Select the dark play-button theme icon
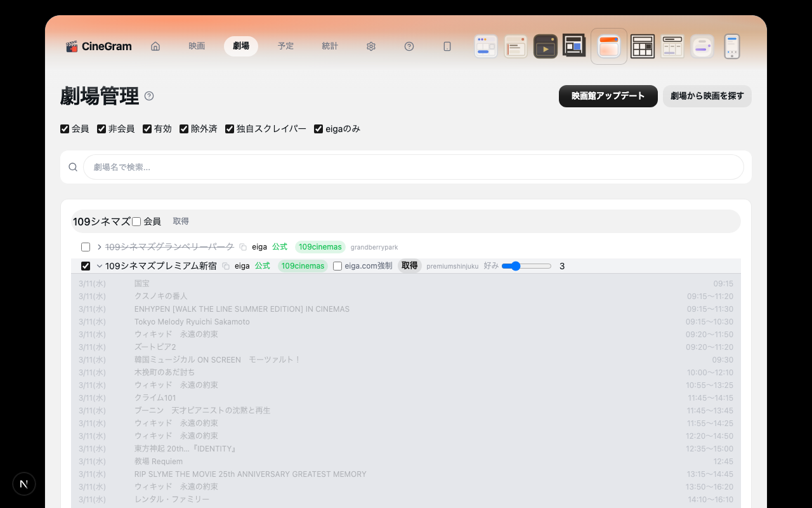812x508 pixels. 546,46
